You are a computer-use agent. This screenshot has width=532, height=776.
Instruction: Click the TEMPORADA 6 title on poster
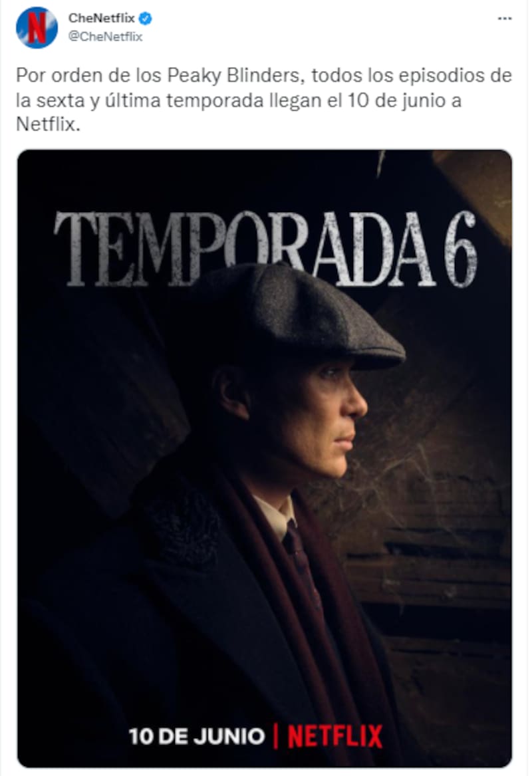coord(266,249)
